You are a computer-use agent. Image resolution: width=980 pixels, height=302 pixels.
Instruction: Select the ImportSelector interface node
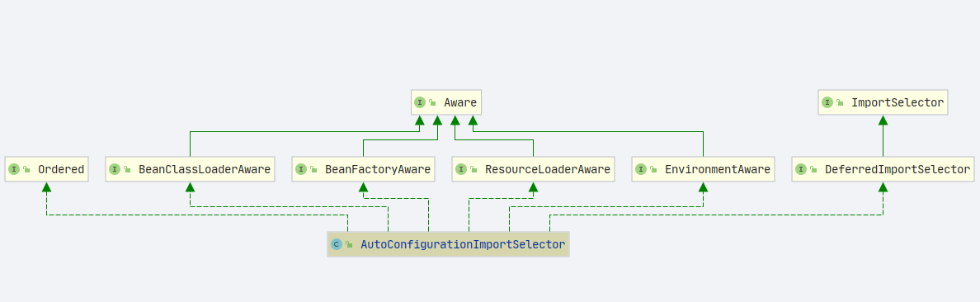point(883,102)
